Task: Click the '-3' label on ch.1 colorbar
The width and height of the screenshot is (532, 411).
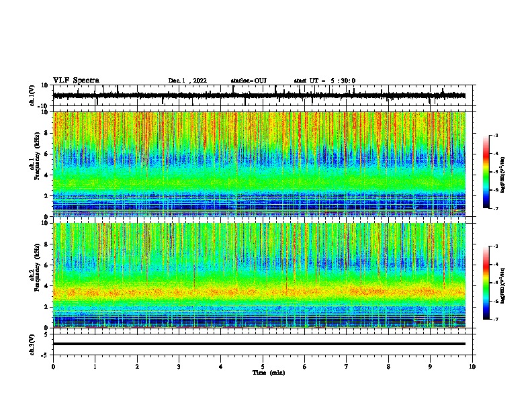Action: (x=495, y=135)
